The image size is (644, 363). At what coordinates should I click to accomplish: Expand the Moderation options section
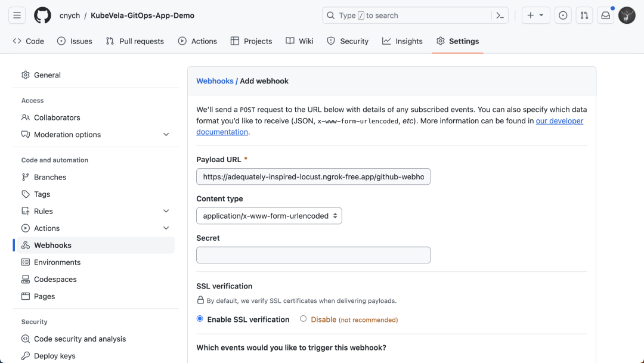point(166,135)
